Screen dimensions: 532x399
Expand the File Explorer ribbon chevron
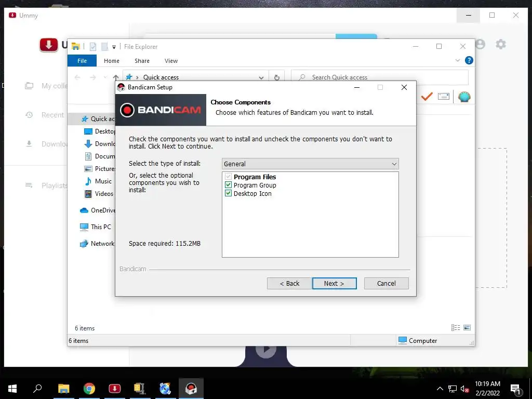[457, 60]
